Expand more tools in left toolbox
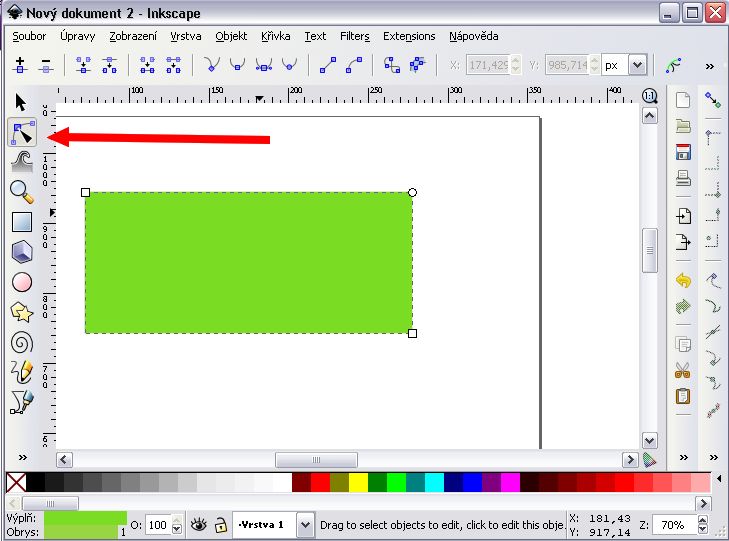 [x=22, y=457]
